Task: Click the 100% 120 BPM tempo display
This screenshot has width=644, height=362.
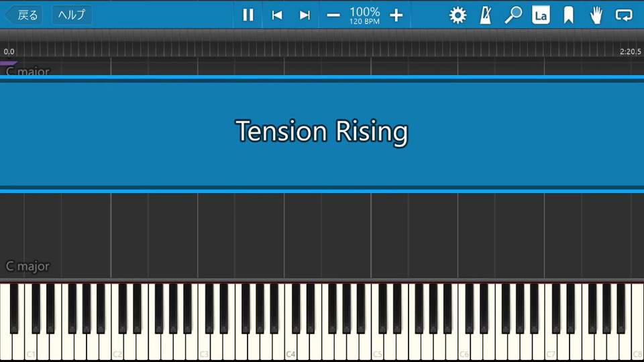Action: coord(365,15)
